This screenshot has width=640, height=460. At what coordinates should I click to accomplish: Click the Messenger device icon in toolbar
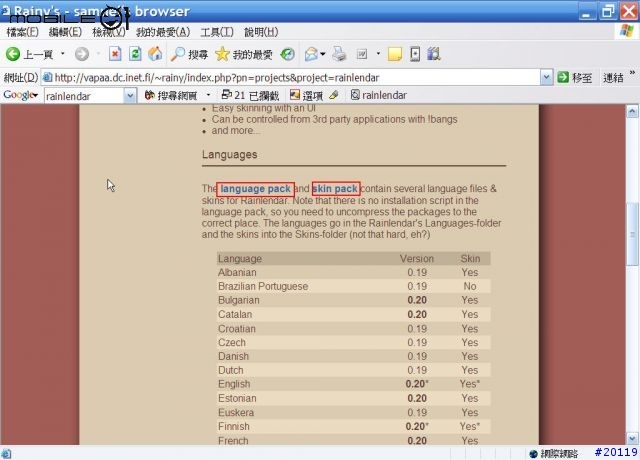pyautogui.click(x=415, y=54)
